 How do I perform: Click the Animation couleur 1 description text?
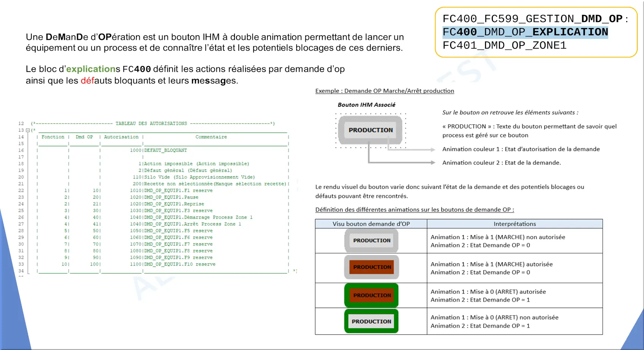521,149
